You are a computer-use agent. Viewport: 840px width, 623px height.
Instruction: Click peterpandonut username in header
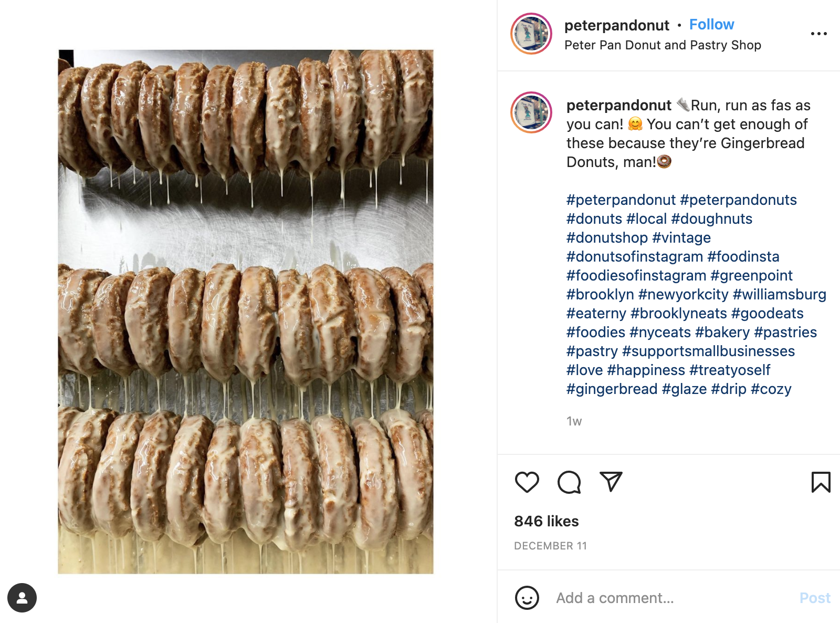pyautogui.click(x=616, y=25)
